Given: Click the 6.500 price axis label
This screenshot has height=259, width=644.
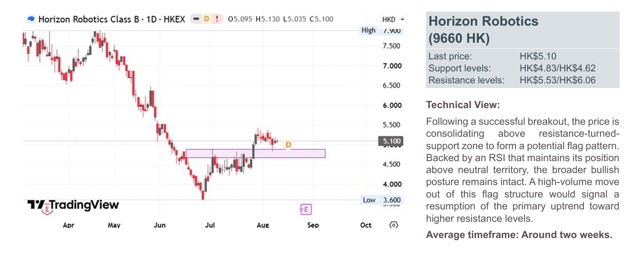Looking at the screenshot, I should coord(391,85).
